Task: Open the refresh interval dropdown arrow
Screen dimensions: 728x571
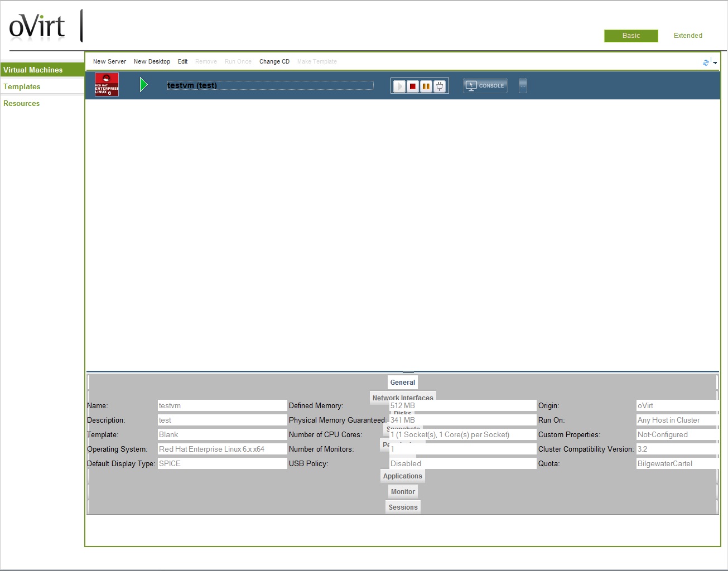Action: [x=715, y=62]
